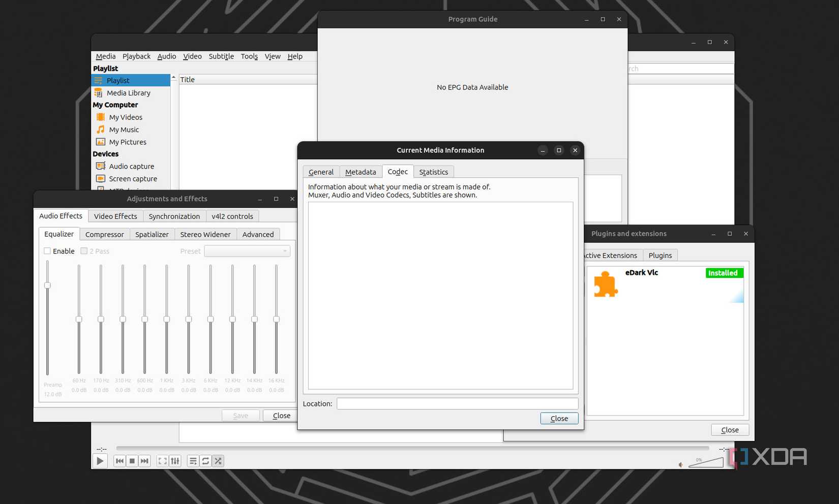Image resolution: width=839 pixels, height=504 pixels.
Task: Tick the 2 Pass checkbox
Action: point(84,251)
